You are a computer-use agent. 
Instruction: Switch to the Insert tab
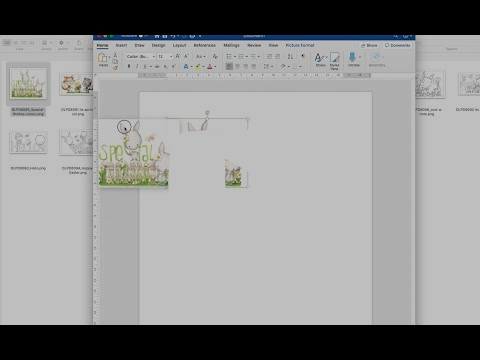pyautogui.click(x=121, y=45)
